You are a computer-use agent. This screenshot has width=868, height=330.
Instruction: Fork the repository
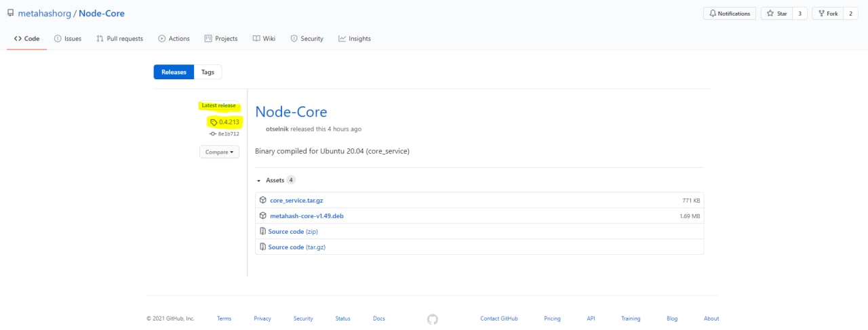[827, 14]
